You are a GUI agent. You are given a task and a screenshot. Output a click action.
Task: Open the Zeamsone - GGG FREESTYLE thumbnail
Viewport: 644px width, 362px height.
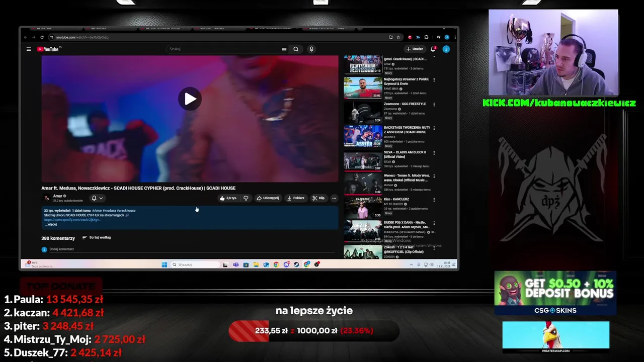coord(363,112)
